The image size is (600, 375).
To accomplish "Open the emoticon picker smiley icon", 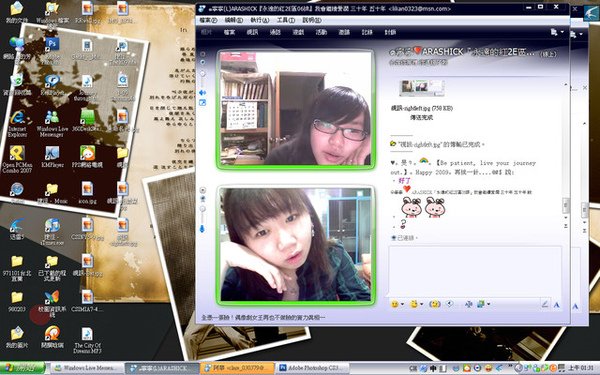I will (394, 304).
